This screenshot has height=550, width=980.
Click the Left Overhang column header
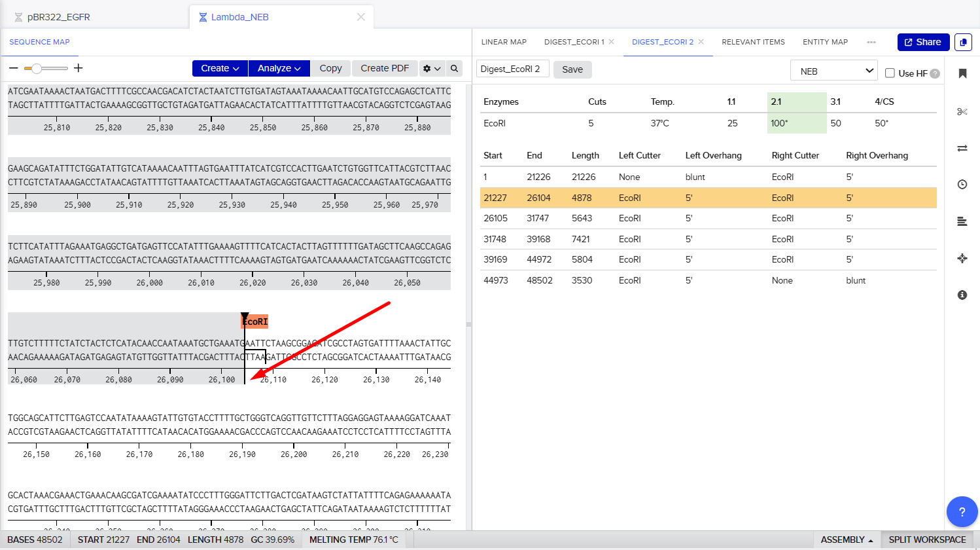click(x=714, y=155)
